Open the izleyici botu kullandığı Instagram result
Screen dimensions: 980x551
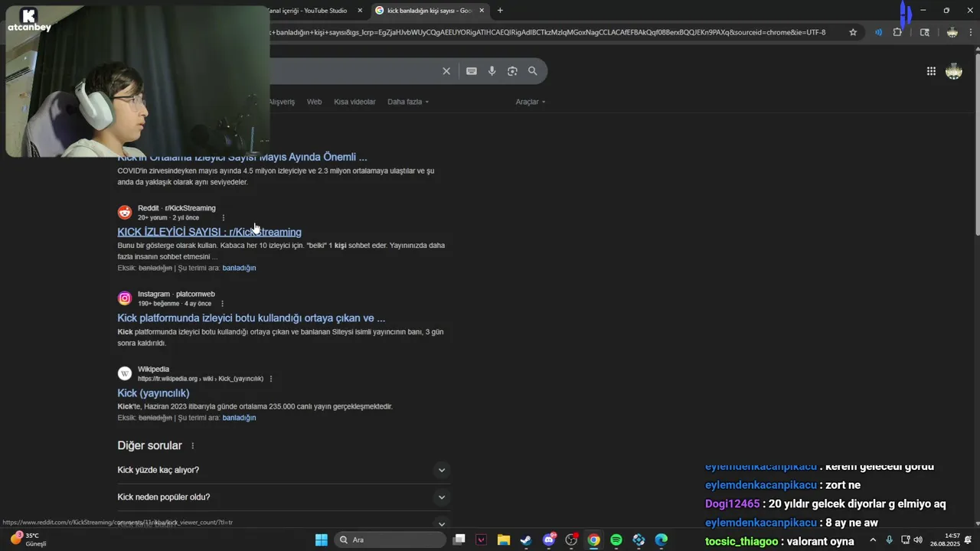(251, 318)
